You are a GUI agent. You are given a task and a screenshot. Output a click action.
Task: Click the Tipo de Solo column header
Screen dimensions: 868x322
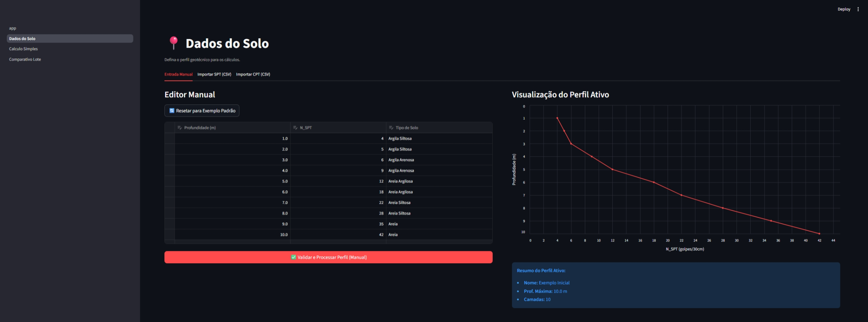(x=439, y=128)
